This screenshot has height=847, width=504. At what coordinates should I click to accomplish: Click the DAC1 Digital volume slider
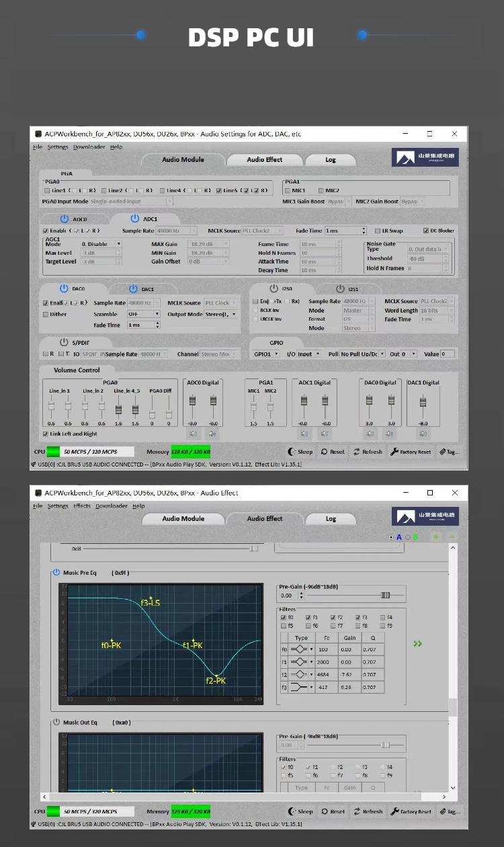pyautogui.click(x=422, y=402)
